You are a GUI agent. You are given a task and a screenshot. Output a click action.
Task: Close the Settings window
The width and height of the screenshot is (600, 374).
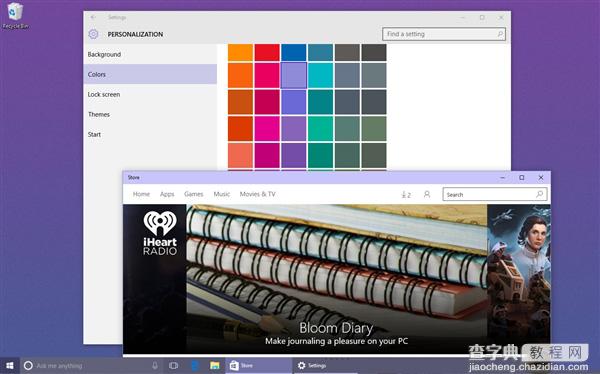coord(501,17)
